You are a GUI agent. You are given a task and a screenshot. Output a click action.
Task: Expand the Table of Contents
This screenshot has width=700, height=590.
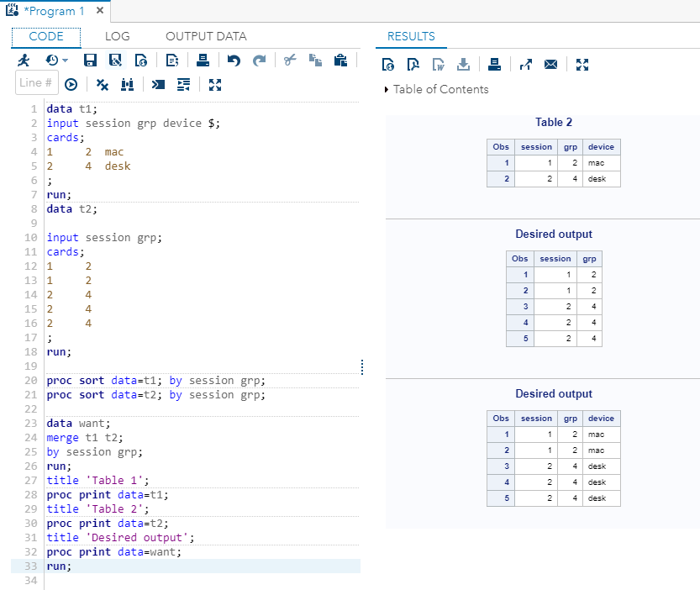pyautogui.click(x=387, y=89)
